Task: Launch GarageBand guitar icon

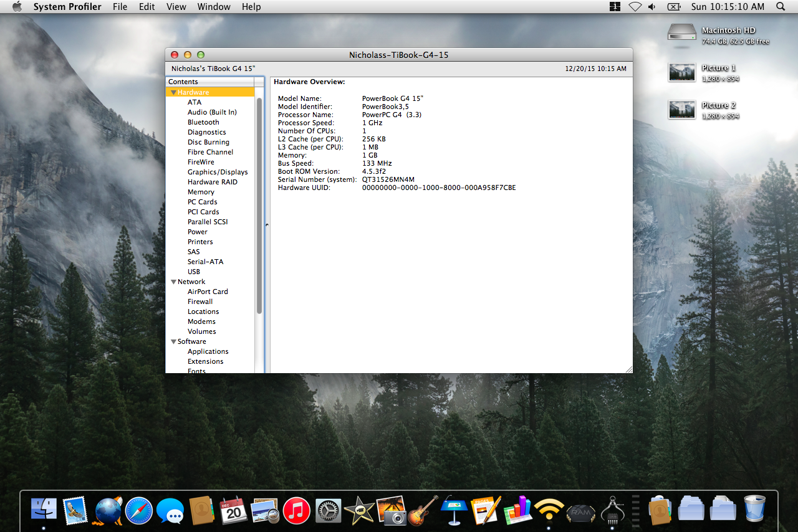Action: pos(423,510)
